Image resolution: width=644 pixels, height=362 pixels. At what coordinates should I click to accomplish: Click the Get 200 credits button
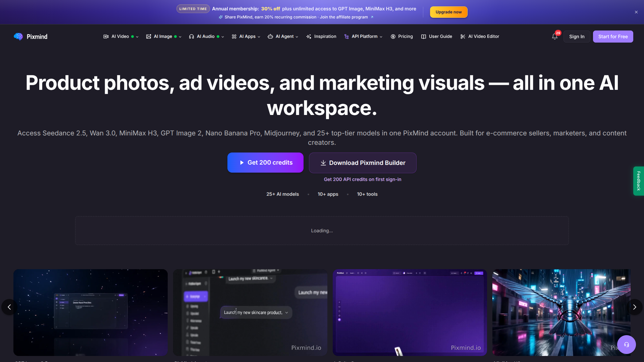click(x=265, y=163)
